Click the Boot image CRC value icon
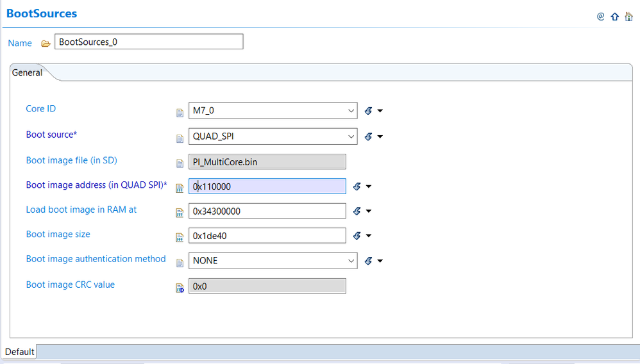Screen dimensions: 640x364 [x=180, y=288]
